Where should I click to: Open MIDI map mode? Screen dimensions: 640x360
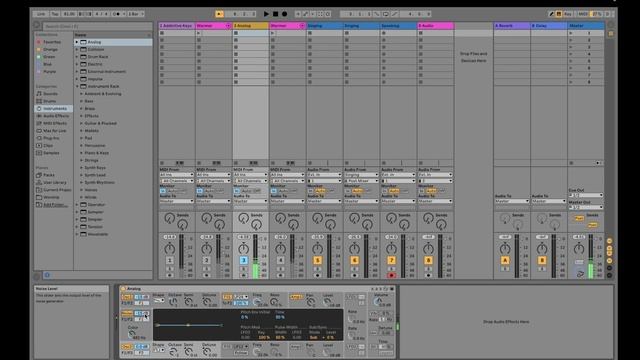click(x=583, y=14)
